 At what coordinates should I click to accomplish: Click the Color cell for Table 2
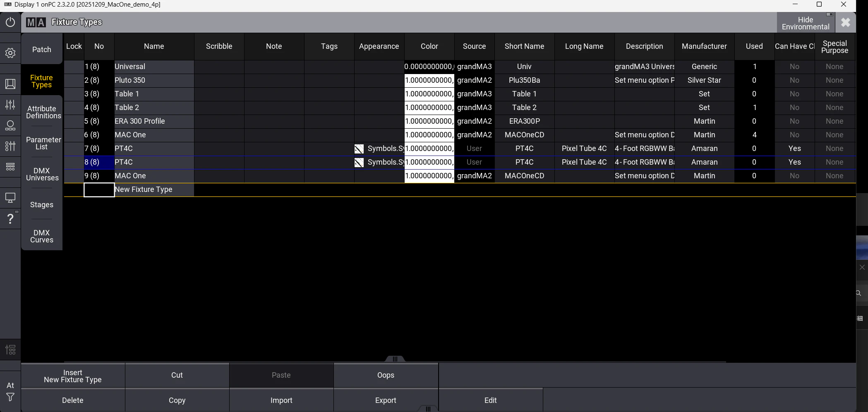pos(429,108)
